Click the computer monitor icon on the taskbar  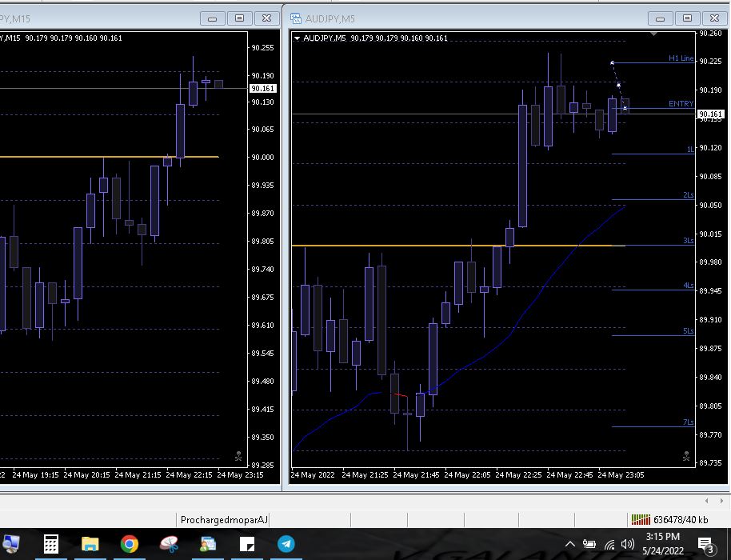(10, 544)
